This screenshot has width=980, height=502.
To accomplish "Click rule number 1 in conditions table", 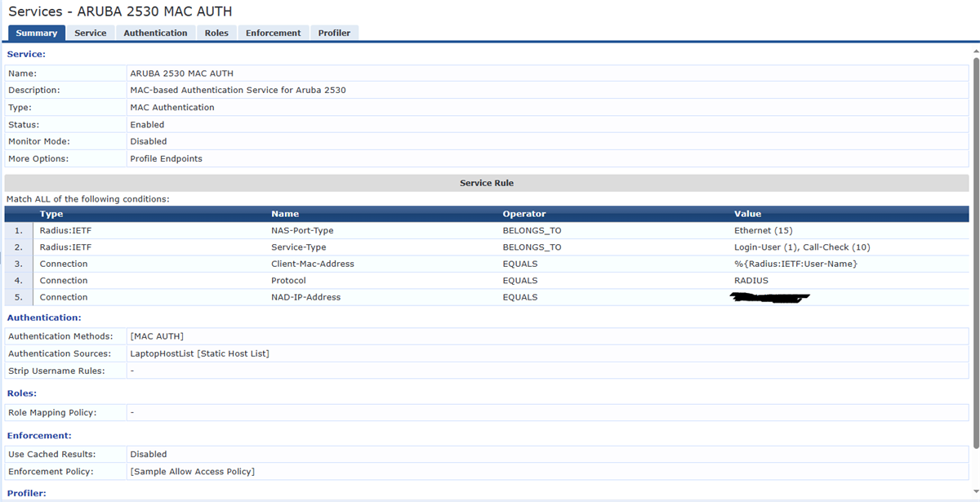I will tap(18, 230).
